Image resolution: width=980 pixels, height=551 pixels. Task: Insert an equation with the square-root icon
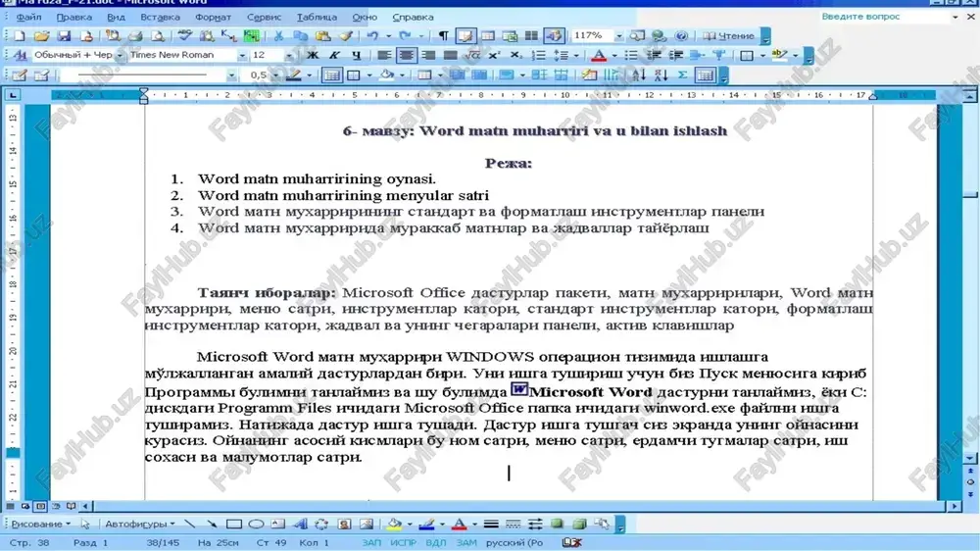[472, 56]
